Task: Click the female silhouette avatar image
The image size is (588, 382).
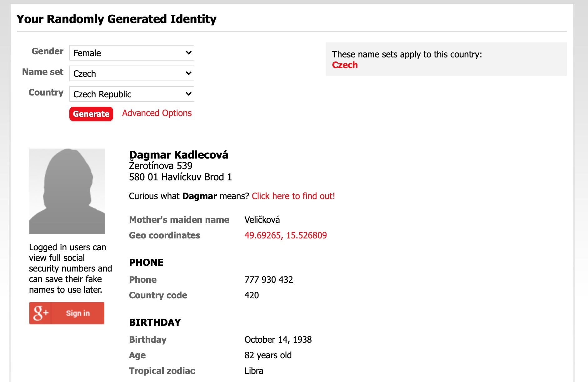Action: pyautogui.click(x=67, y=191)
